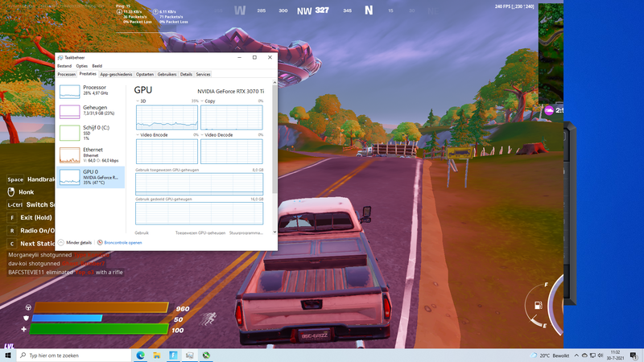Click the sprint runner icon in HUD
This screenshot has height=362, width=644.
(208, 319)
